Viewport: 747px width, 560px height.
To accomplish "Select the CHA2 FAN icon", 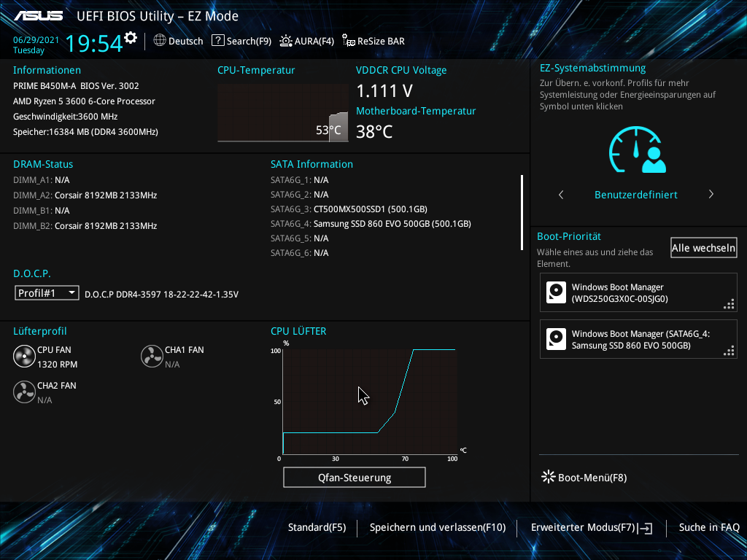I will coord(24,392).
